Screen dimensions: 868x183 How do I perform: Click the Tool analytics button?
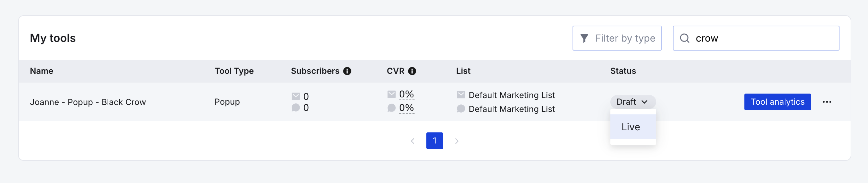[777, 102]
